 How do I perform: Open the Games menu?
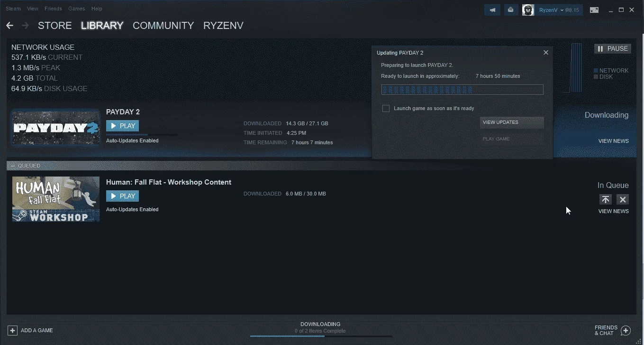[77, 9]
